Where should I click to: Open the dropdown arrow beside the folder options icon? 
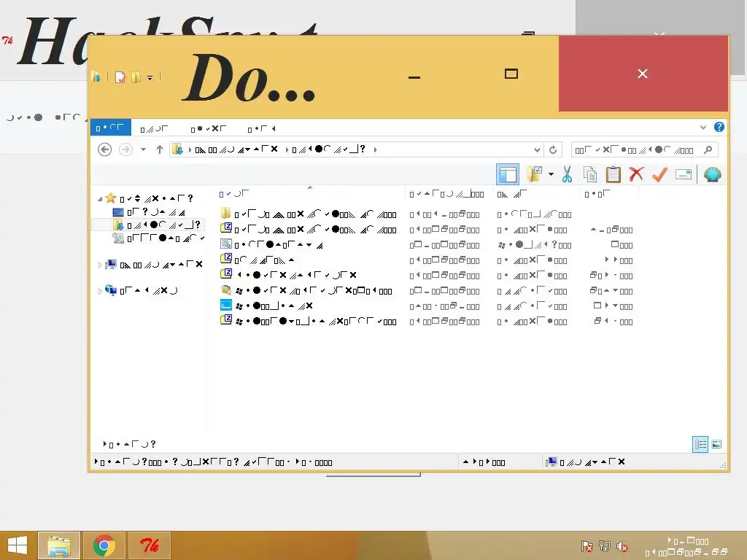(551, 174)
